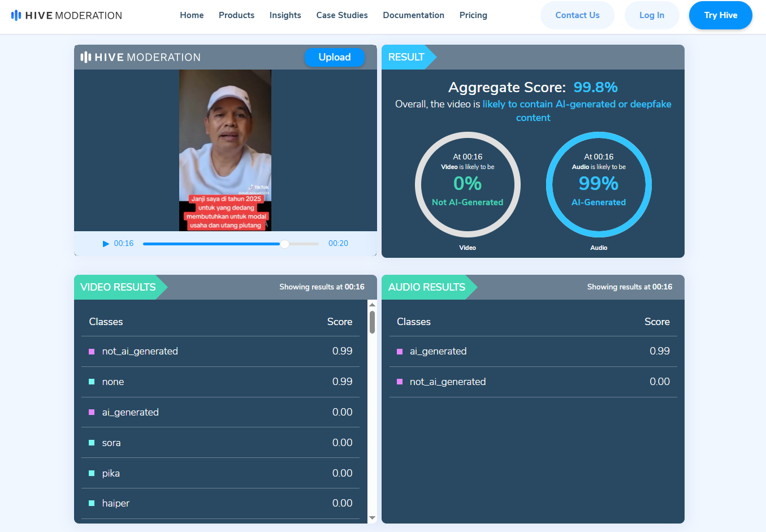Click the Aggregate Score value 99.8%

point(595,87)
